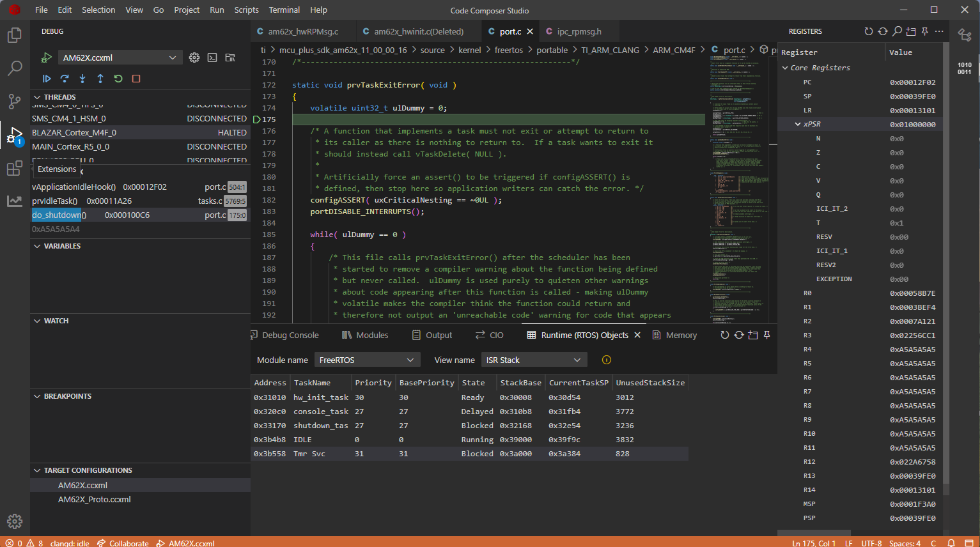Open the graph analysis view in activity bar
The height and width of the screenshot is (547, 980).
tap(14, 201)
